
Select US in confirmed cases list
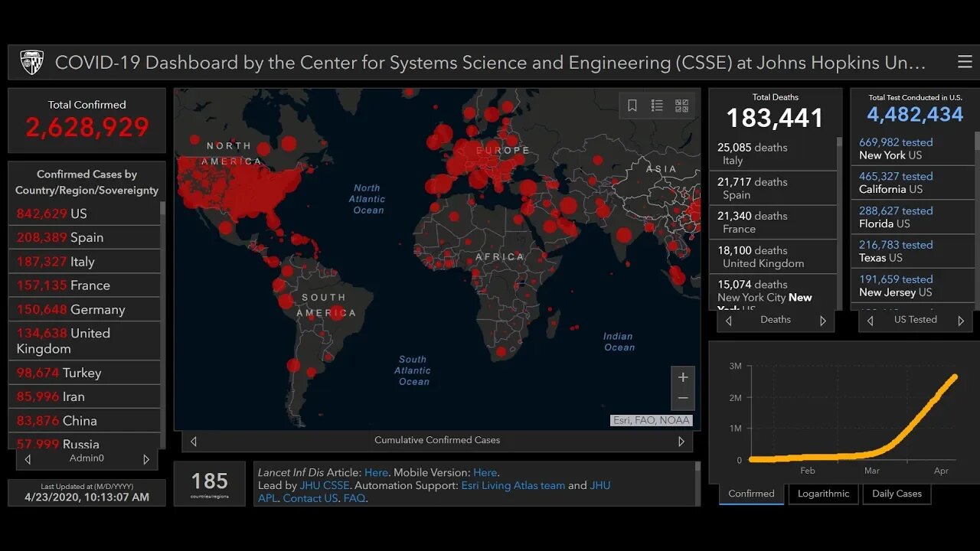coord(84,214)
